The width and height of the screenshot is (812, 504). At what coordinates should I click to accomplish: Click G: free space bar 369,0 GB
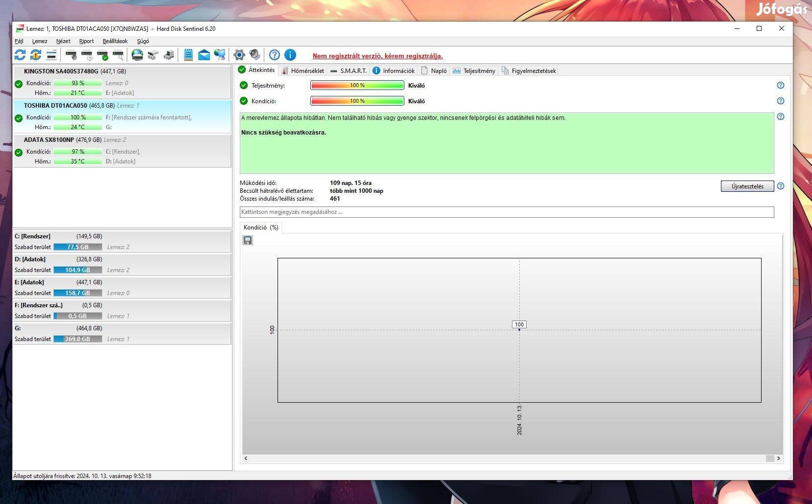tap(78, 339)
